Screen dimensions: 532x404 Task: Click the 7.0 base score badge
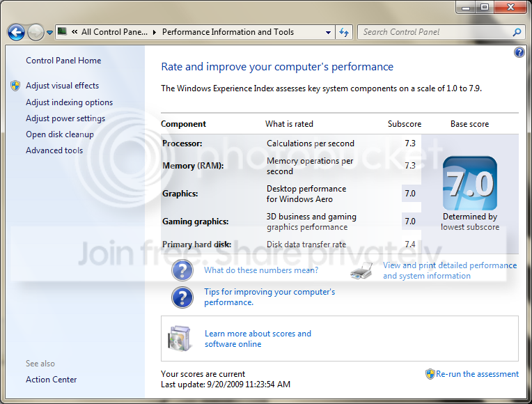[470, 183]
